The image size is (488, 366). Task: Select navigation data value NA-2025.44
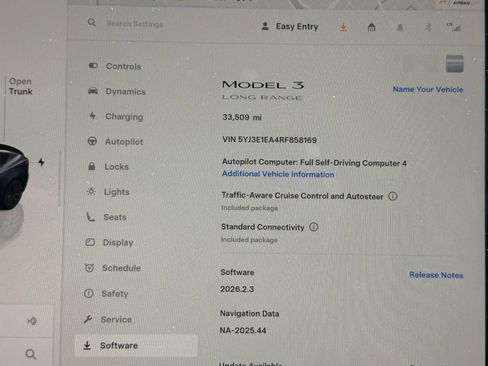tap(243, 330)
